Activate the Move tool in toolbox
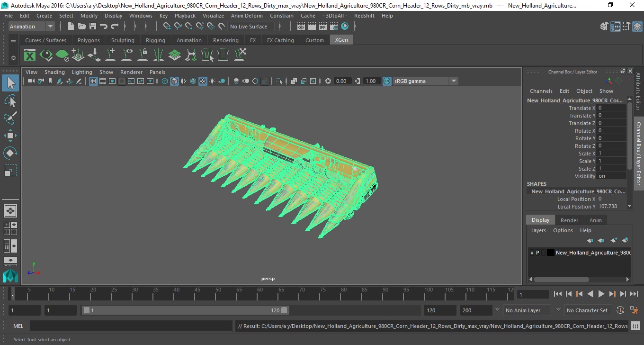This screenshot has height=345, width=644. (10, 136)
